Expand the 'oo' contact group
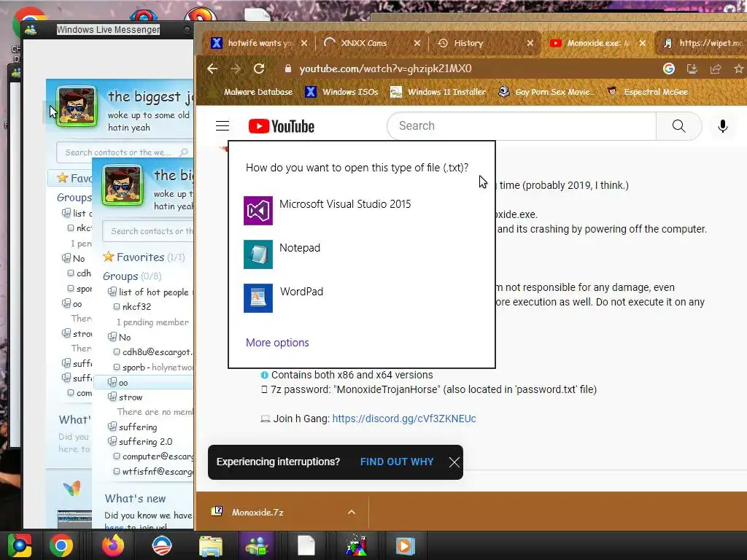The width and height of the screenshot is (747, 560). point(112,382)
